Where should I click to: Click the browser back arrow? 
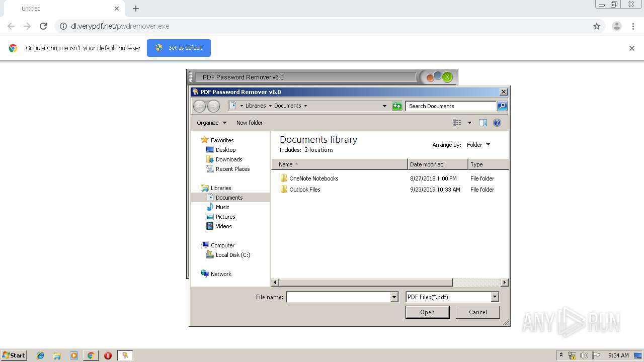click(11, 26)
